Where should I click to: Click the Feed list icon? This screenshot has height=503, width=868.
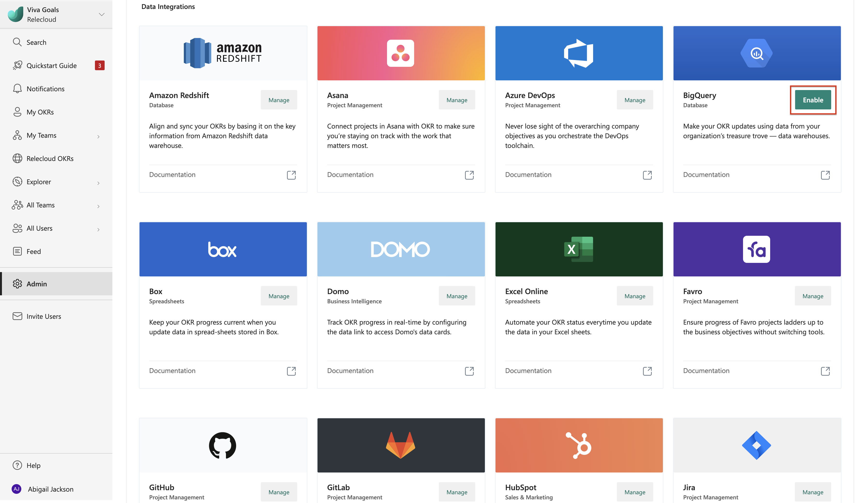click(17, 251)
